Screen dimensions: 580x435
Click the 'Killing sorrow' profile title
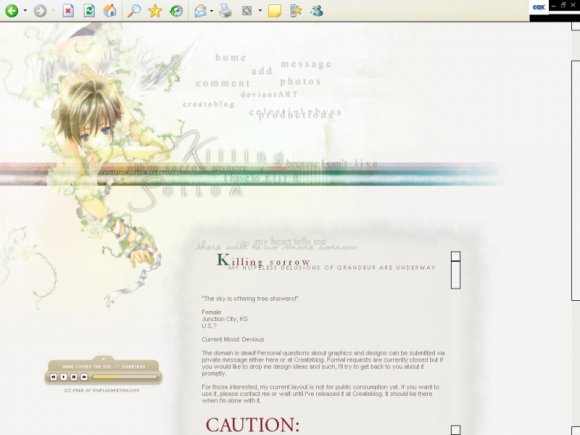[x=263, y=260]
